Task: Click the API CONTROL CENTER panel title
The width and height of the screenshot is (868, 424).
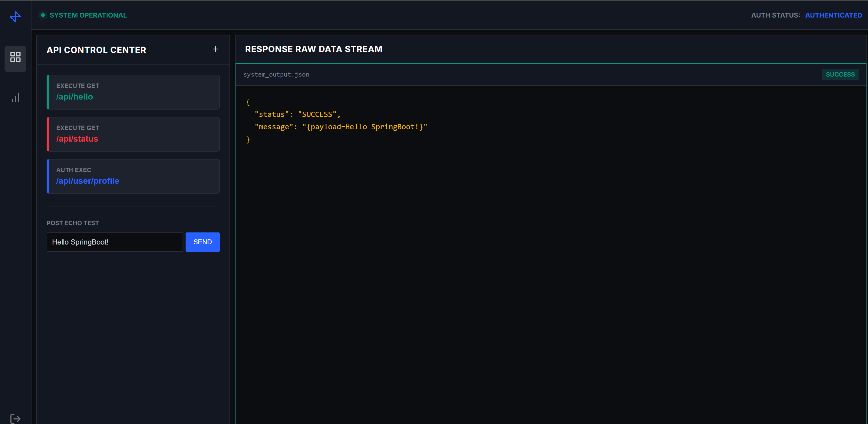Action: coord(96,50)
